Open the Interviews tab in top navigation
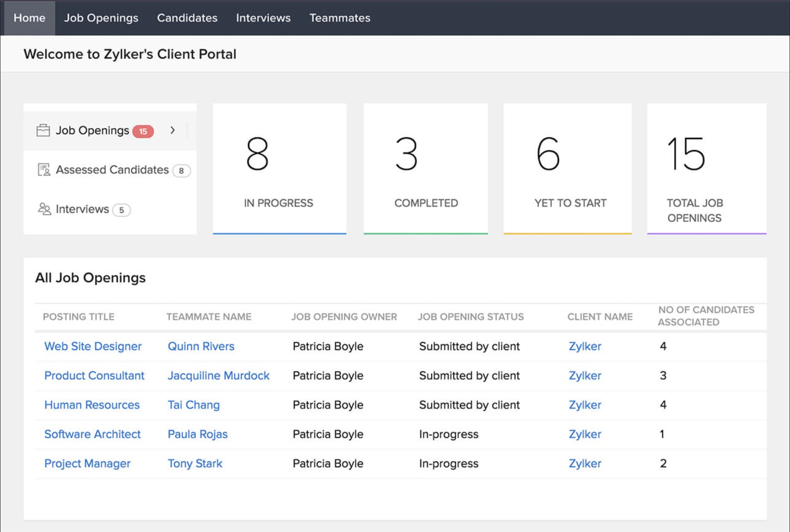The width and height of the screenshot is (790, 532). coord(263,18)
